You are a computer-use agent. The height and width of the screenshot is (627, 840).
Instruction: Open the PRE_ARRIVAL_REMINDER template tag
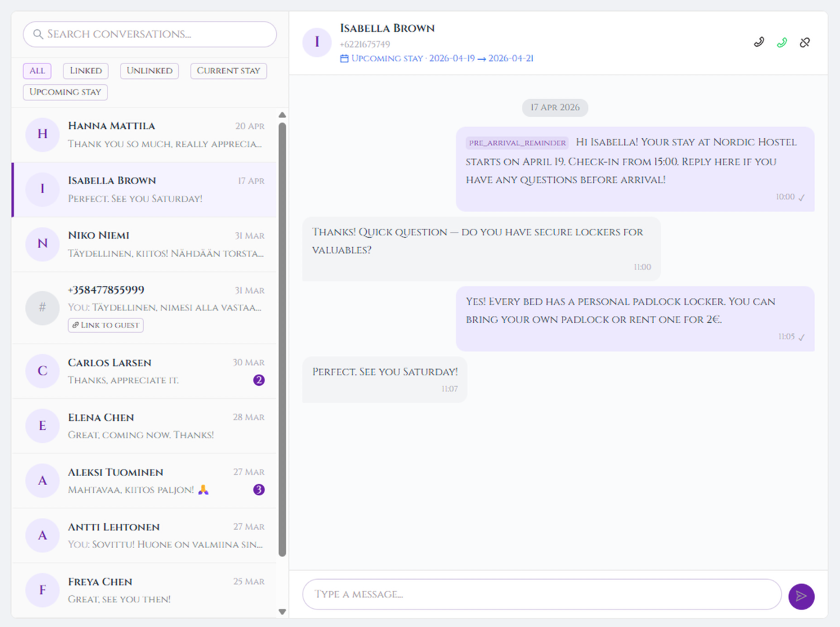coord(517,143)
